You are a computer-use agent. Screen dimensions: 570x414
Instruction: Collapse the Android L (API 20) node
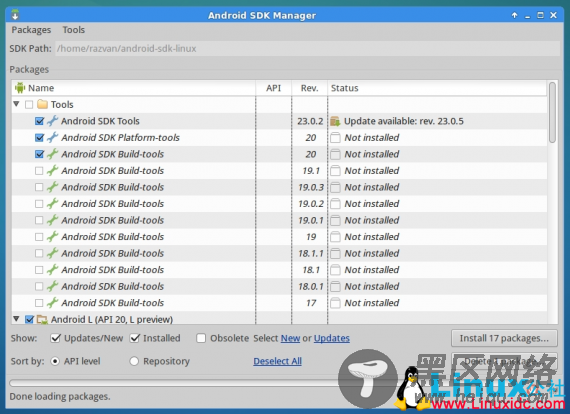[16, 319]
